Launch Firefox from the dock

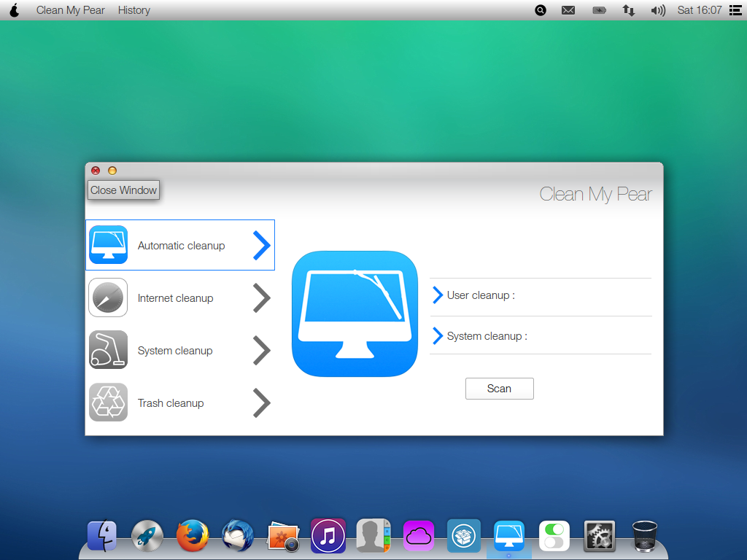(193, 536)
